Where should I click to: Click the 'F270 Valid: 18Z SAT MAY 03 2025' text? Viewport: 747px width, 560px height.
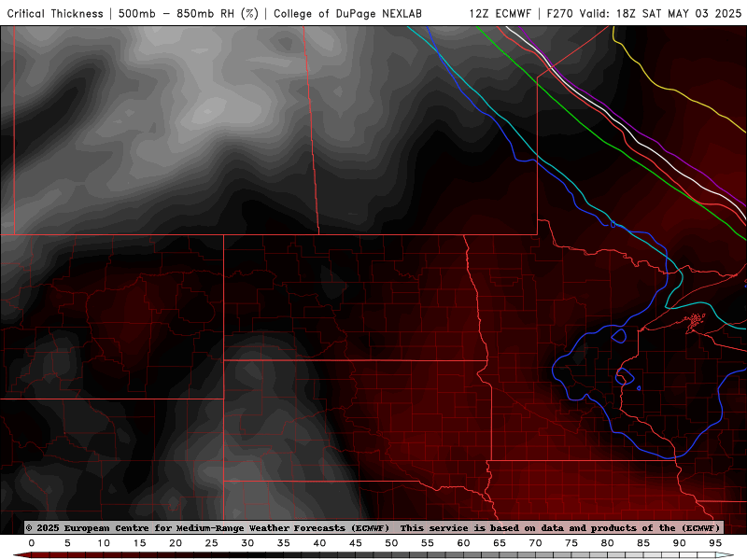pyautogui.click(x=644, y=13)
